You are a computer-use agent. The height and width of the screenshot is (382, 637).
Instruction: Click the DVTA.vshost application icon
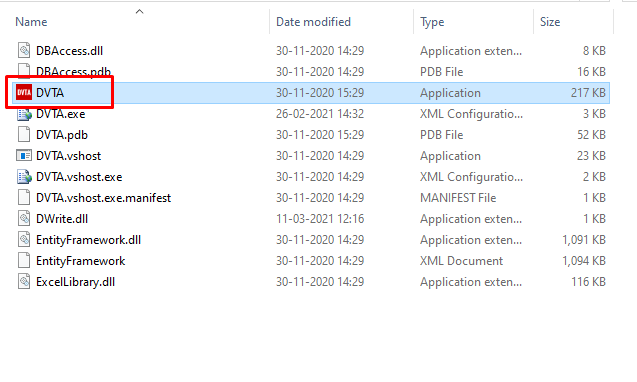pyautogui.click(x=24, y=156)
